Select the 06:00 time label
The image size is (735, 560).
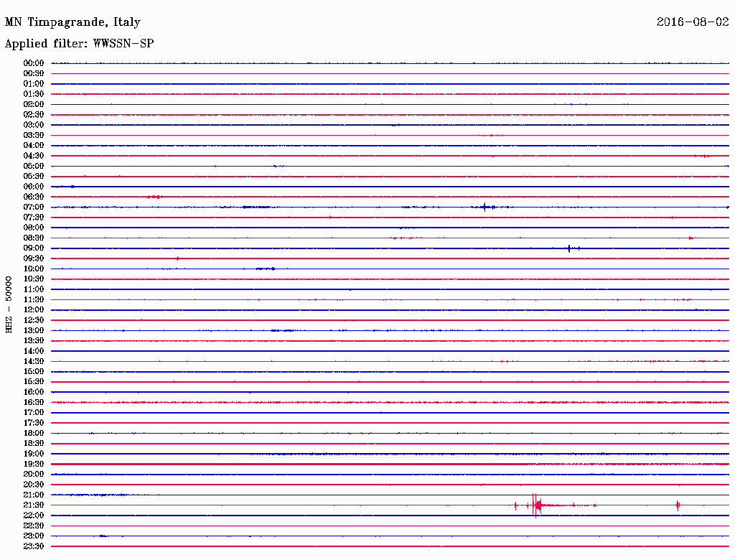pos(34,186)
